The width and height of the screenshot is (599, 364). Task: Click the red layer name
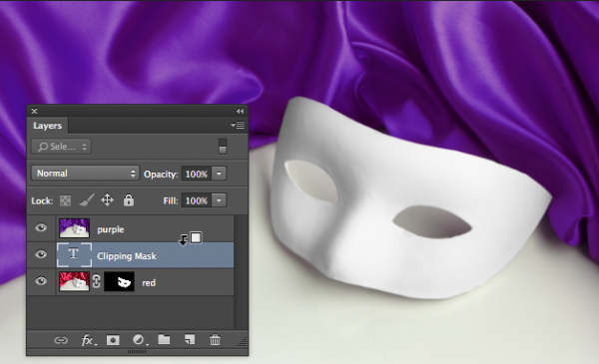click(x=149, y=283)
